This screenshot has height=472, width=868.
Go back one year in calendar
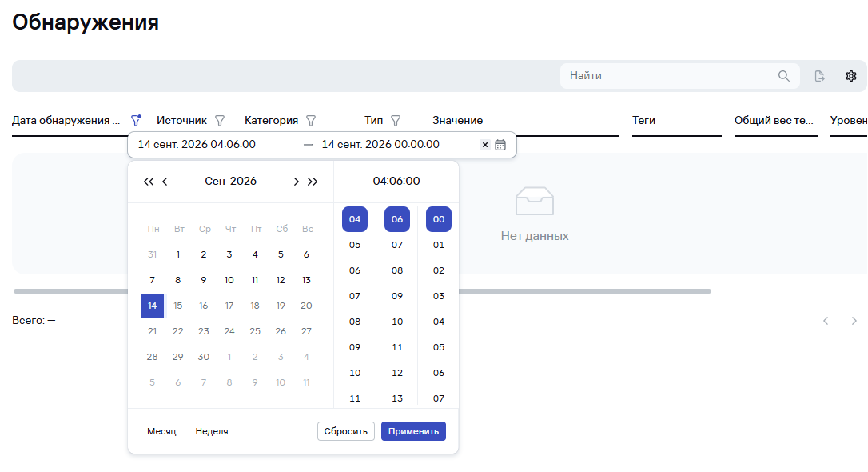tap(149, 182)
